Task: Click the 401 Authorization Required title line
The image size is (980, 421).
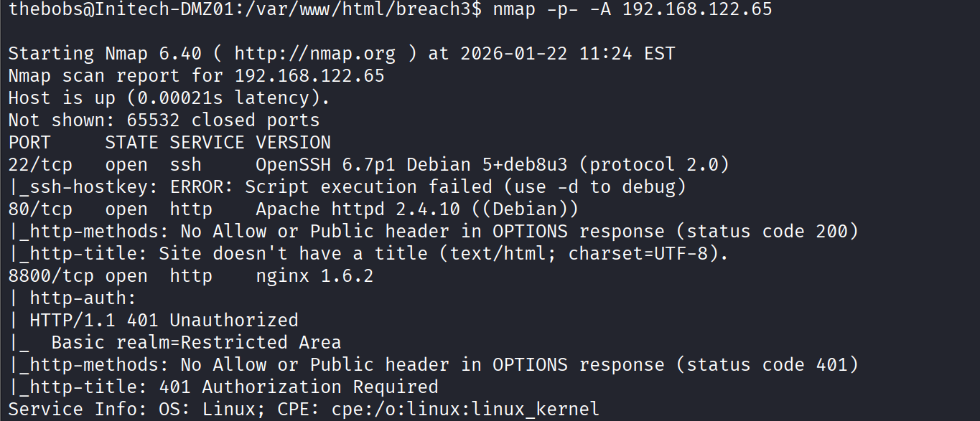Action: 223,387
